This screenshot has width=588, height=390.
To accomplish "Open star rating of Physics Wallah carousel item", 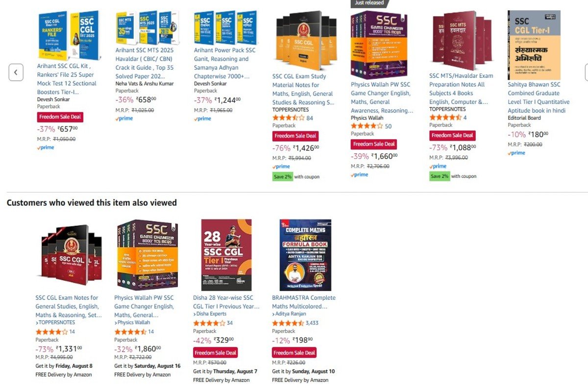I will point(367,126).
